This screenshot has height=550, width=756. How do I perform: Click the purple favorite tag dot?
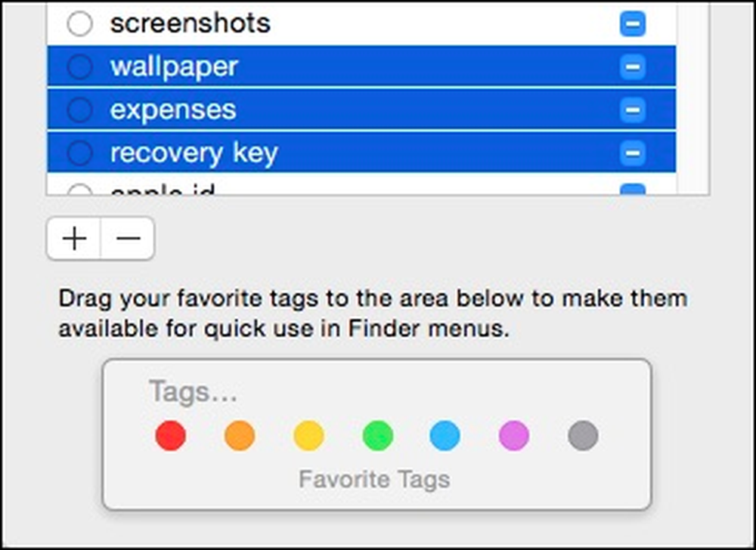coord(514,435)
